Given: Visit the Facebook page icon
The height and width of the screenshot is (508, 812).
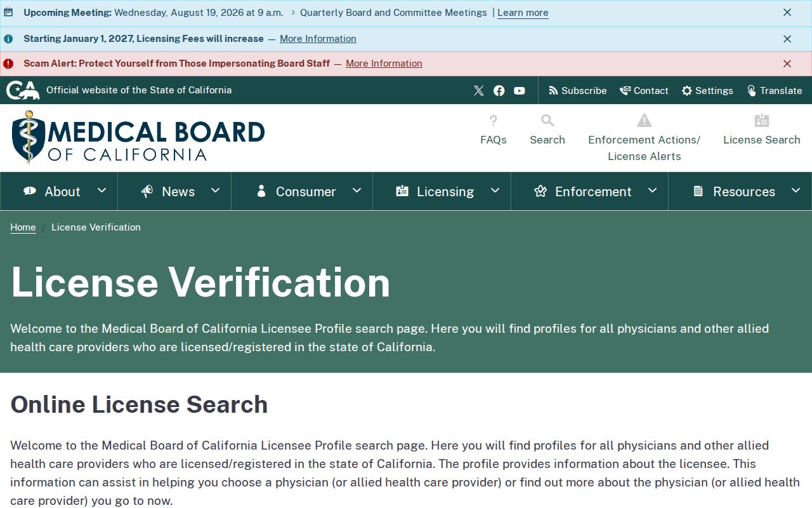Looking at the screenshot, I should point(499,91).
